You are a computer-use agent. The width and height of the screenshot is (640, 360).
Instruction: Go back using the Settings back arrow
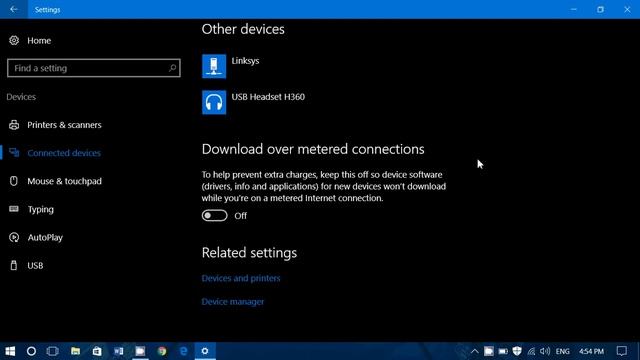(14, 9)
